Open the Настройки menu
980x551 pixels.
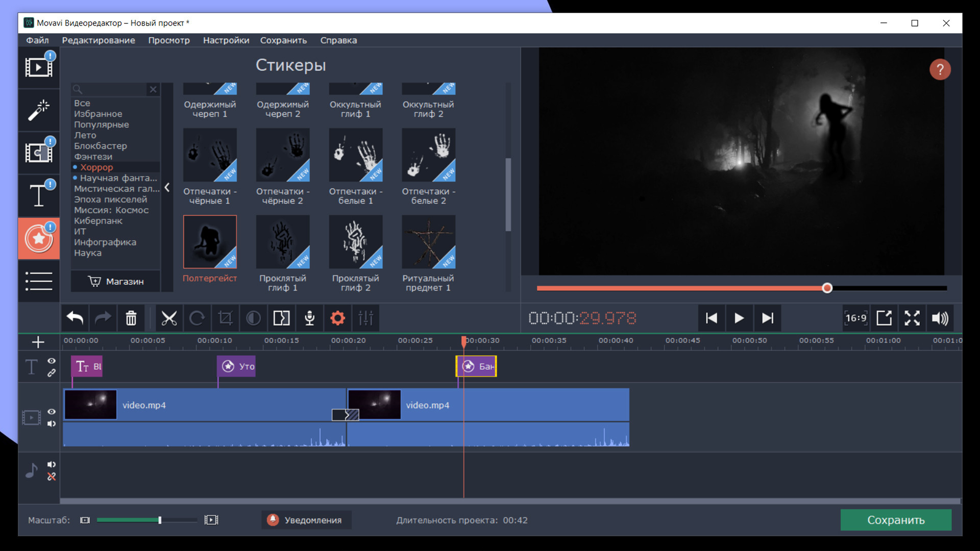[226, 40]
